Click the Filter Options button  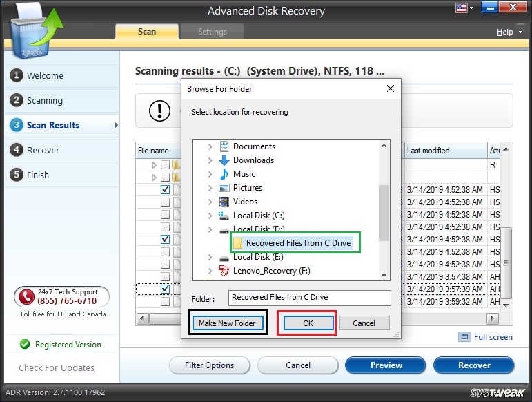209,365
